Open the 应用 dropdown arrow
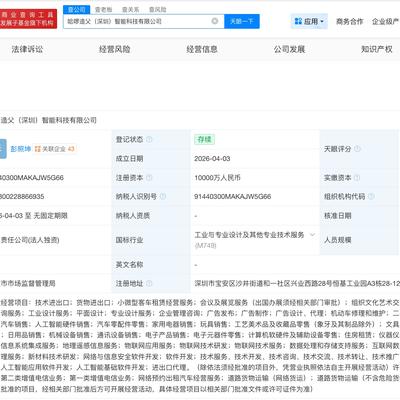 (x=322, y=22)
